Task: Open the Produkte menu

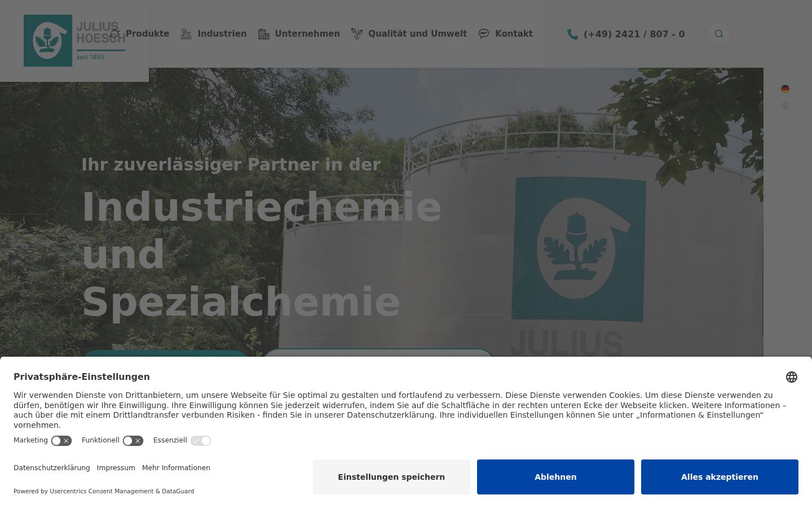Action: pos(147,34)
